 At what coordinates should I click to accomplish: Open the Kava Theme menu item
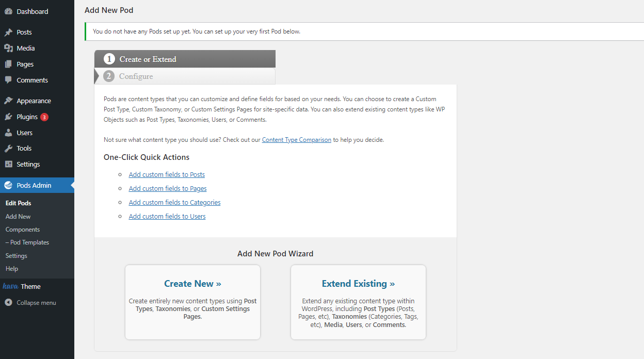(x=37, y=286)
